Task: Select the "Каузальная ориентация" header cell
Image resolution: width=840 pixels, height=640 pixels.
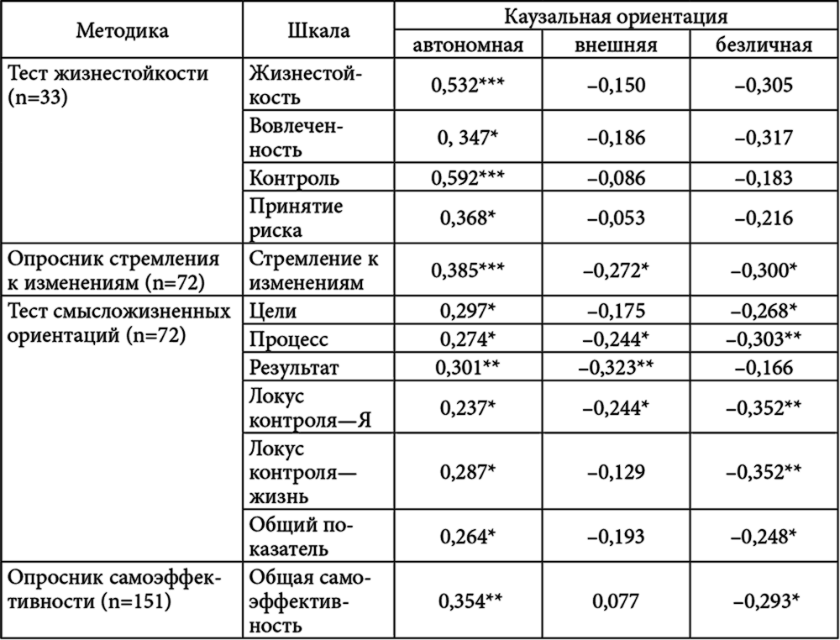Action: tap(616, 17)
